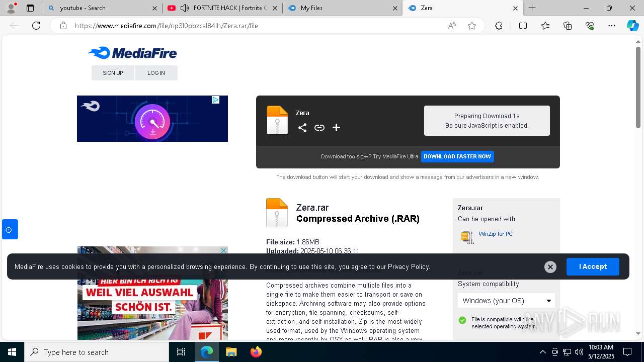Close the Zera tab
Image resolution: width=644 pixels, height=362 pixels.
click(515, 8)
